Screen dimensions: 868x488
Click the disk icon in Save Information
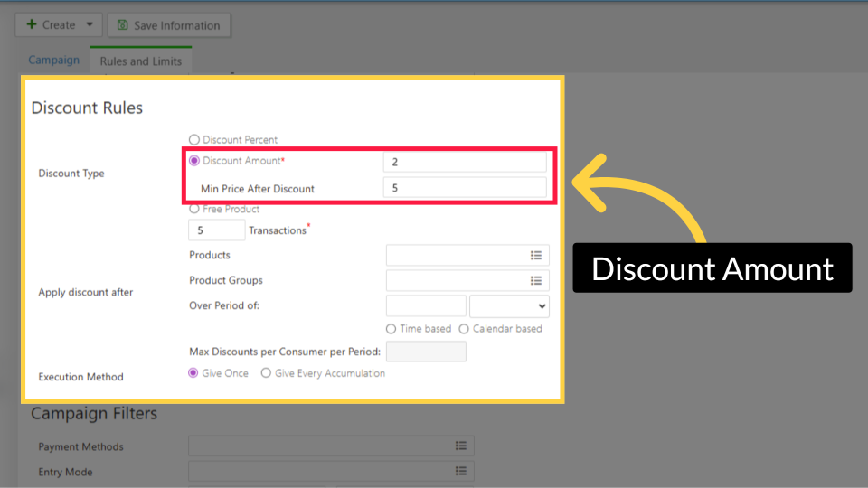click(122, 25)
